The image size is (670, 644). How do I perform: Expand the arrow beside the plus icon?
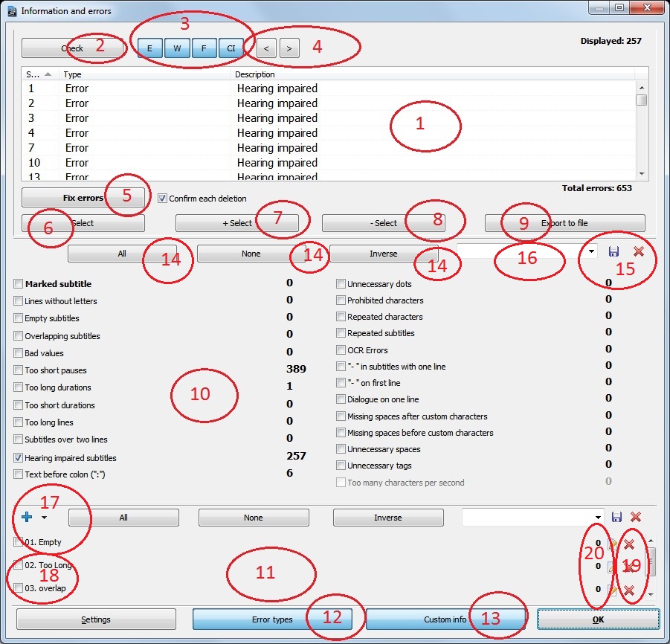(x=44, y=518)
